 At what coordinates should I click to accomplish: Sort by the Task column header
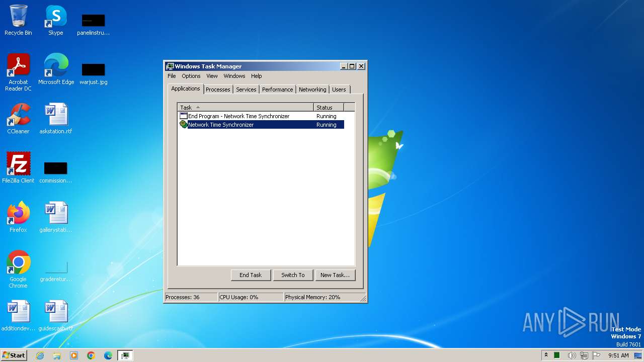[x=246, y=107]
